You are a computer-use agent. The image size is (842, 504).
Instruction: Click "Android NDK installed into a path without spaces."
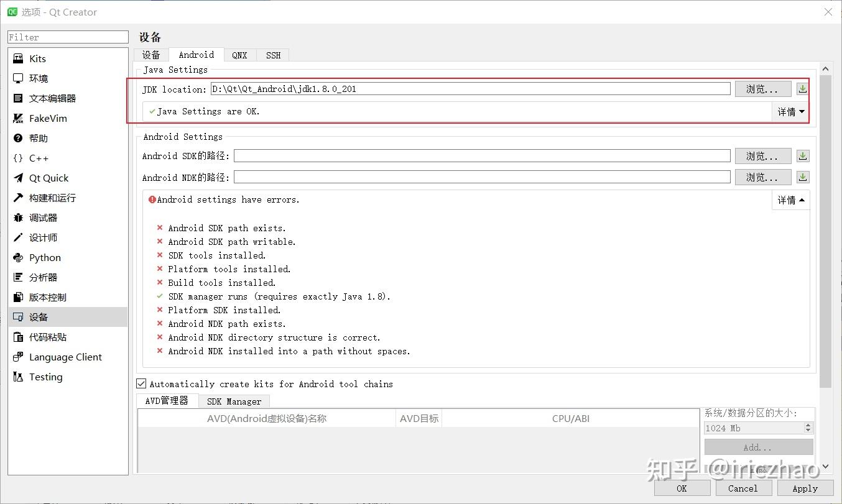pyautogui.click(x=289, y=351)
